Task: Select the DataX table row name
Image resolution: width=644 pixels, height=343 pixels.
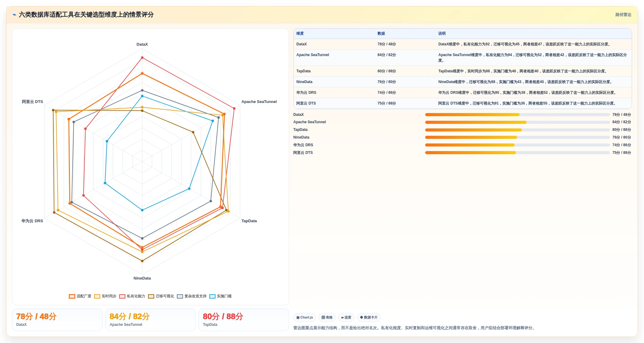Action: point(302,44)
